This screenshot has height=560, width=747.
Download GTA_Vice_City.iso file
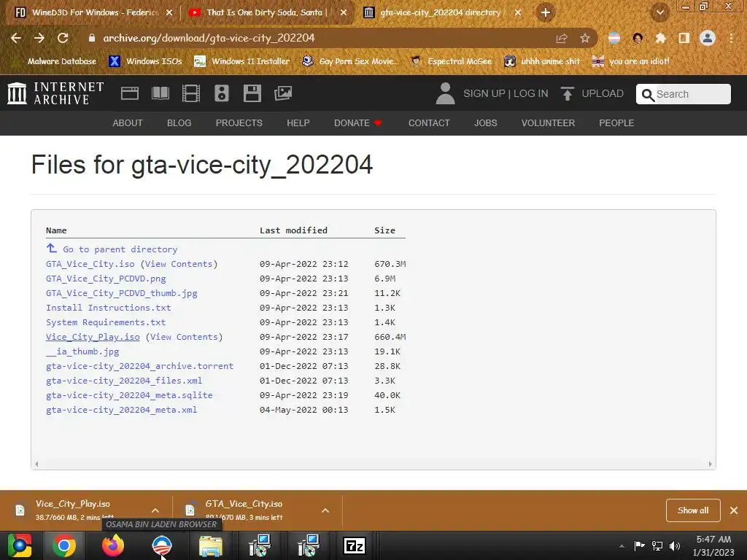tap(90, 264)
